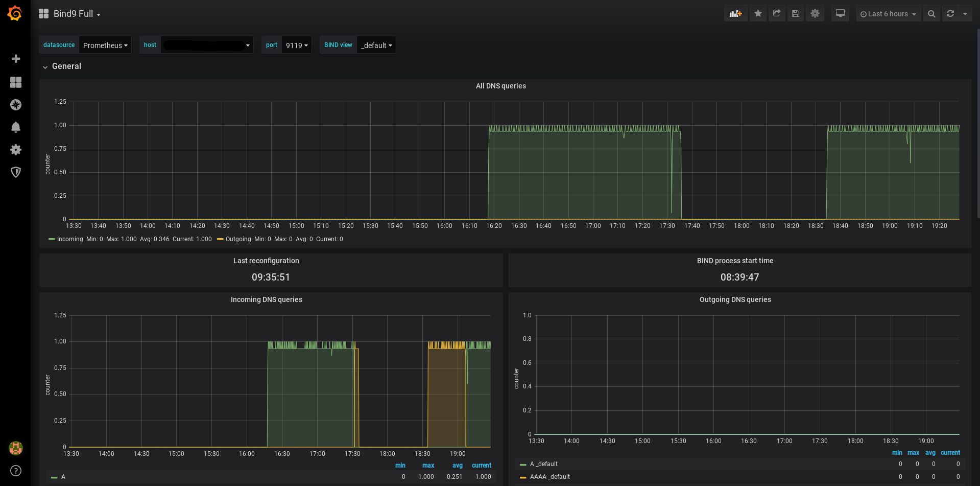This screenshot has height=486, width=980.
Task: Open the Alerting bell icon
Action: 16,127
